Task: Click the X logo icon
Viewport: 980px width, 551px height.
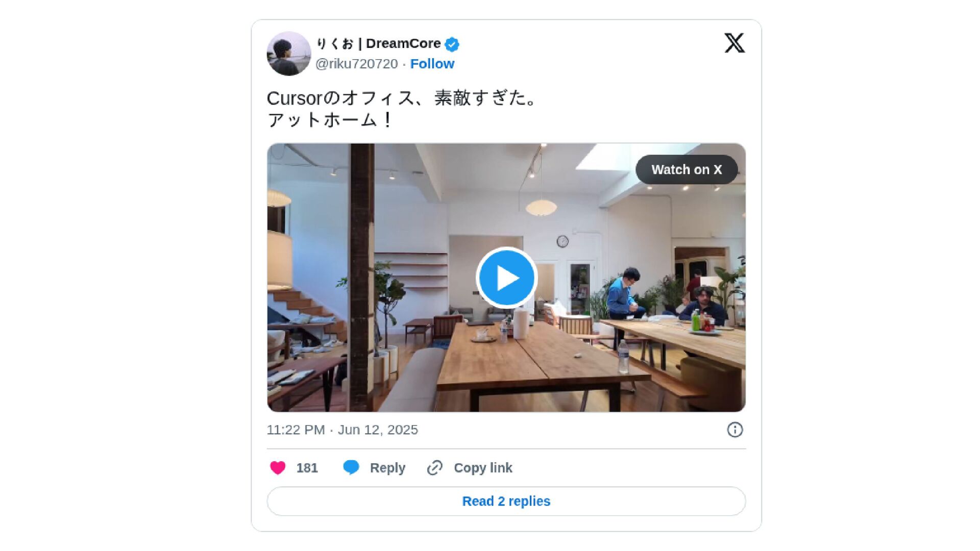Action: coord(734,43)
